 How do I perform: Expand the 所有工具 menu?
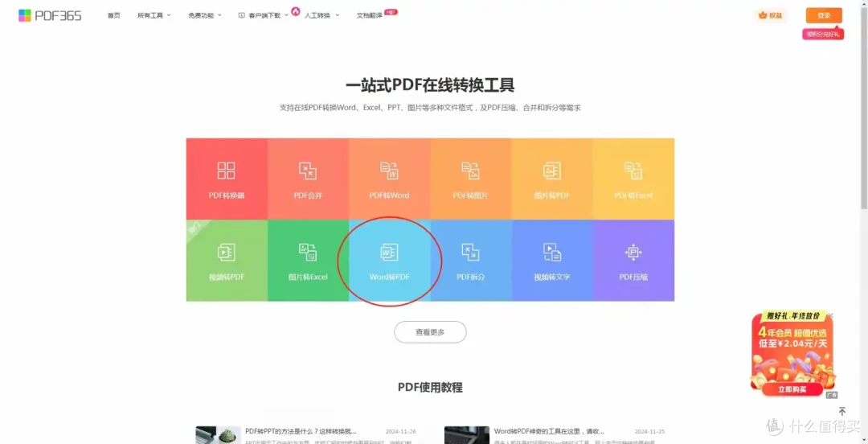(154, 15)
